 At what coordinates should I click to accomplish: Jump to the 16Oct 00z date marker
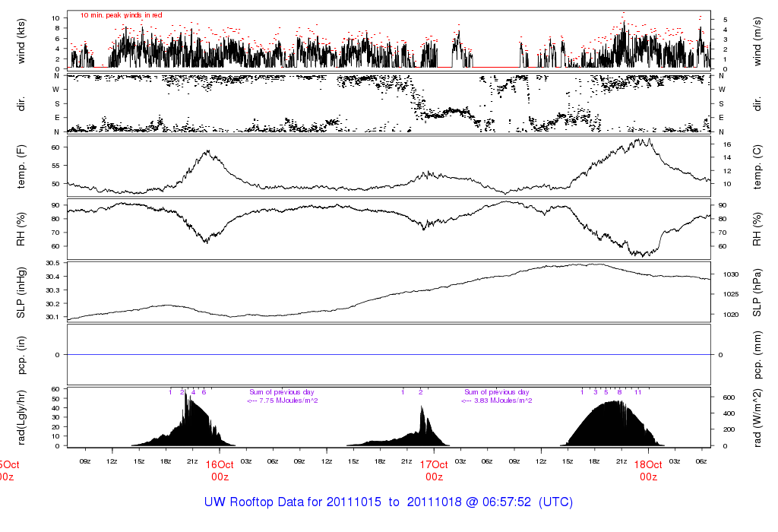coord(220,470)
